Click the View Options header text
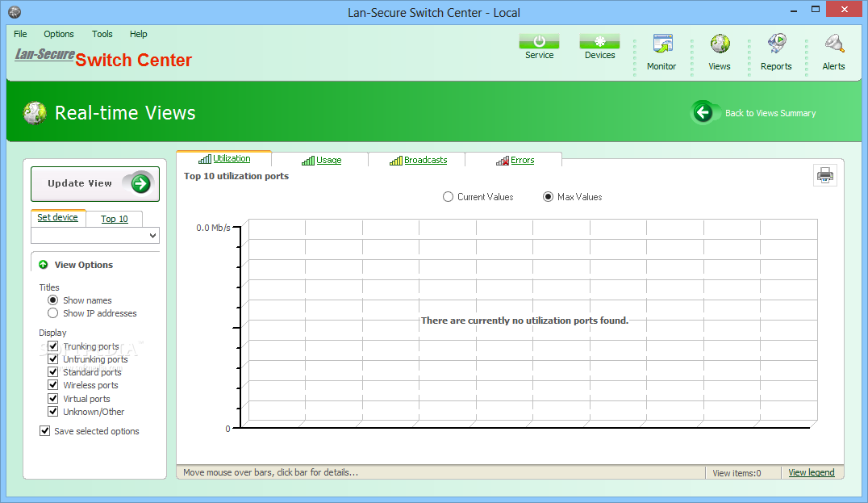This screenshot has height=503, width=868. click(84, 265)
